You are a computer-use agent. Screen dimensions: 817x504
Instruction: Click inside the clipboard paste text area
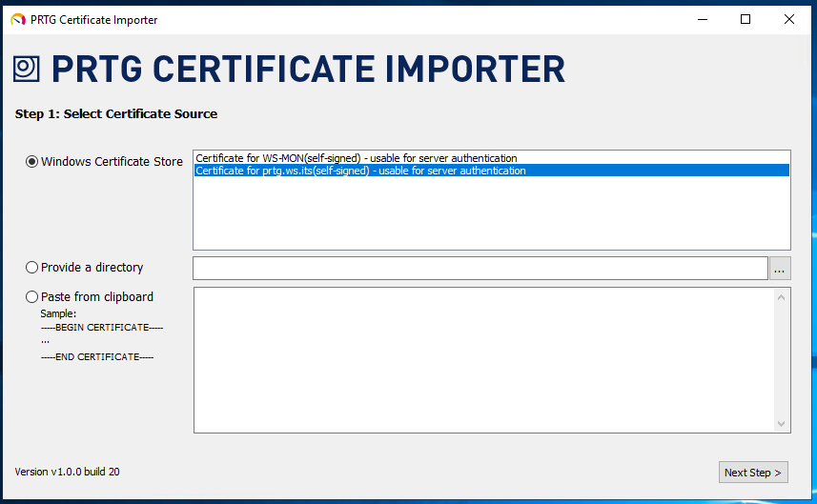click(x=484, y=360)
